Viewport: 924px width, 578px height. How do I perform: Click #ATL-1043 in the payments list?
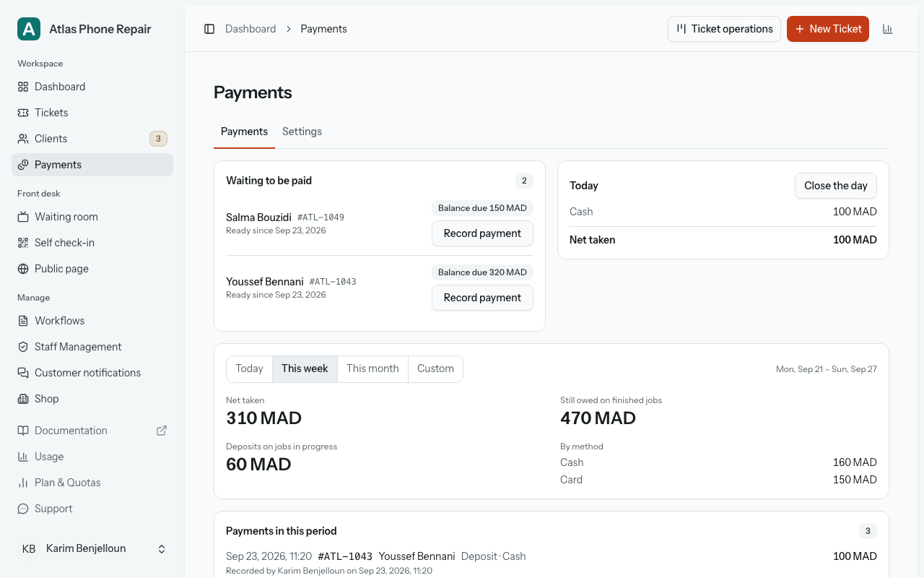tap(345, 556)
